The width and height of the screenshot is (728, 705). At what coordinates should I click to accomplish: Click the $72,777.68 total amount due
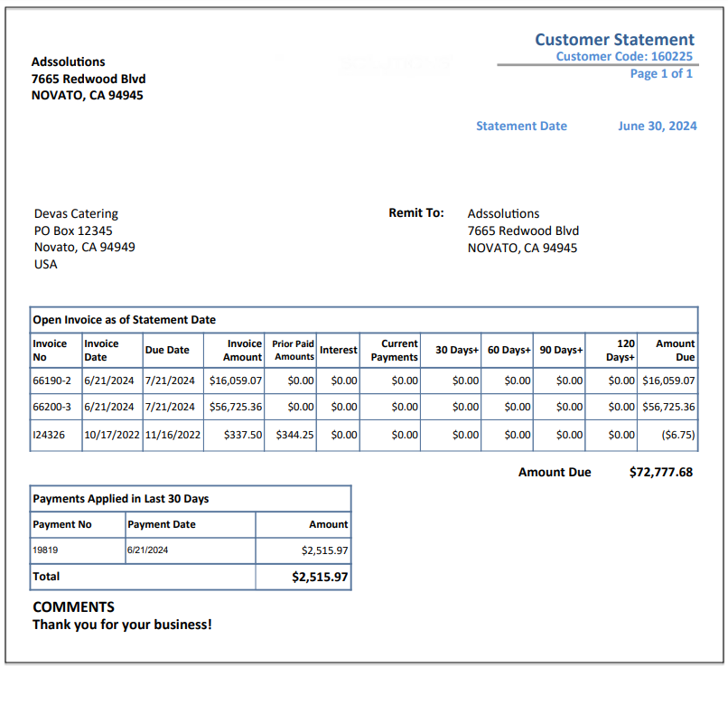point(660,472)
